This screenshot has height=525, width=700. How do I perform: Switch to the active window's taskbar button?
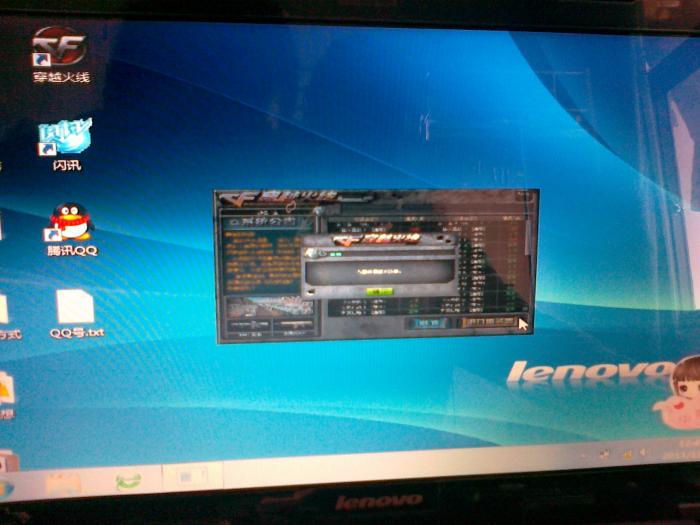[x=192, y=477]
